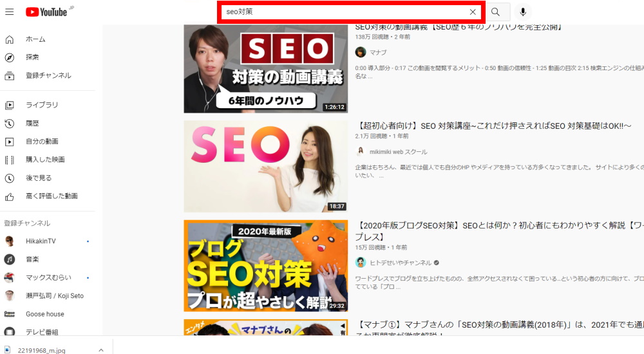Open the ブログSEO対策 2020年最新版 thumbnail
Image resolution: width=644 pixels, height=354 pixels.
[x=266, y=266]
